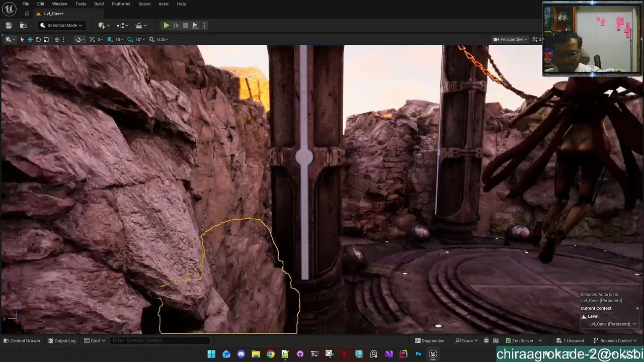Image resolution: width=644 pixels, height=362 pixels.
Task: Choose the Select objects arrow tool
Action: click(22, 39)
